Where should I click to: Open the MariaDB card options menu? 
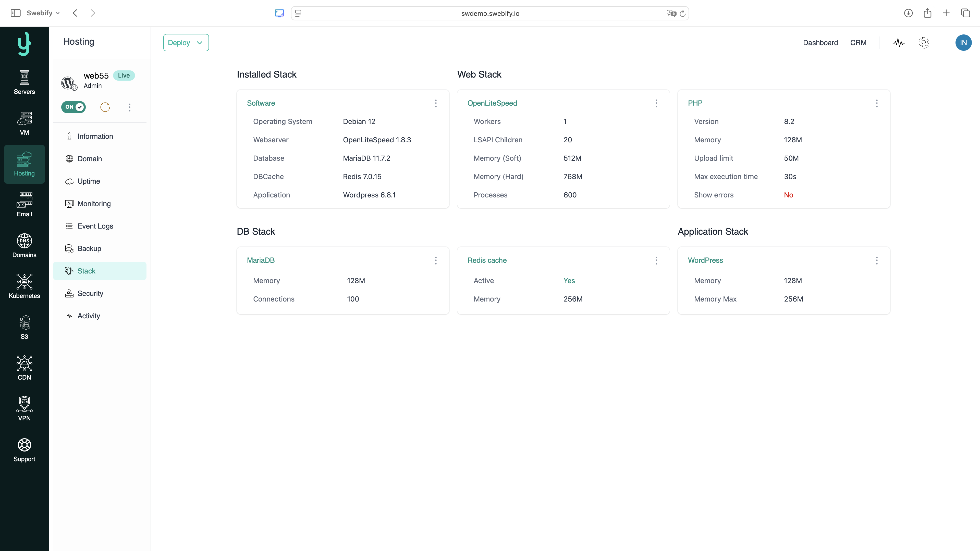[x=436, y=260]
